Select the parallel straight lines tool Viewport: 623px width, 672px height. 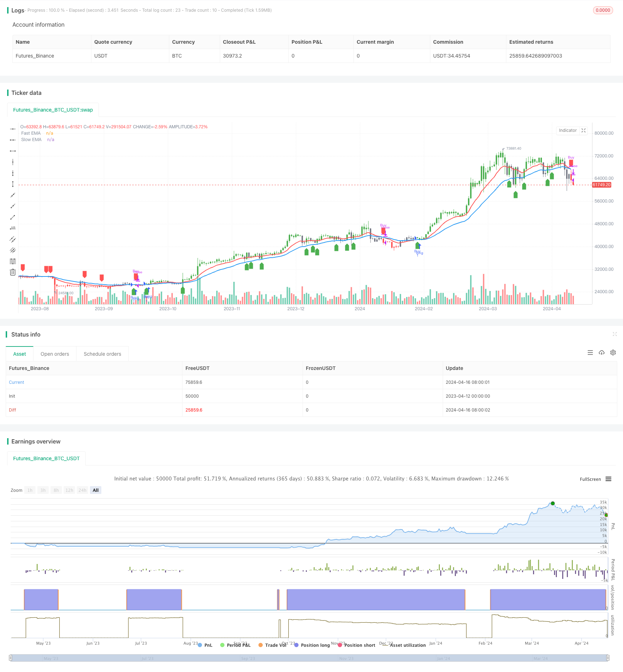tap(13, 250)
